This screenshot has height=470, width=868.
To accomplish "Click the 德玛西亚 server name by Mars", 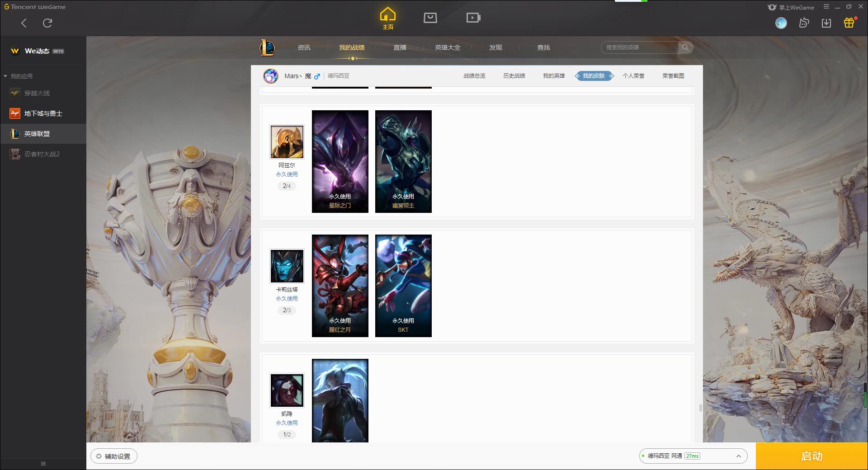I will (x=339, y=76).
